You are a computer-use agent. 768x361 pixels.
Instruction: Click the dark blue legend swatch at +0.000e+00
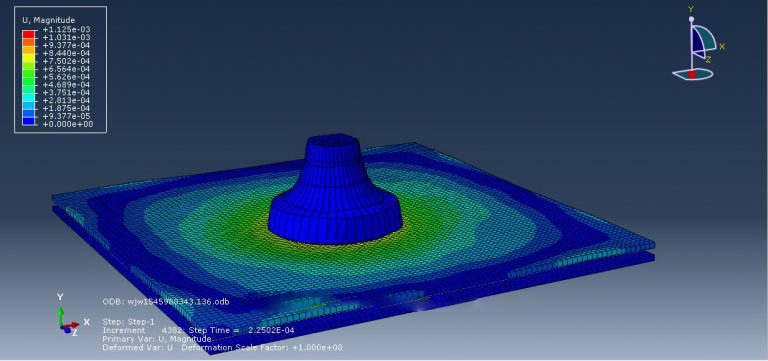pyautogui.click(x=29, y=120)
